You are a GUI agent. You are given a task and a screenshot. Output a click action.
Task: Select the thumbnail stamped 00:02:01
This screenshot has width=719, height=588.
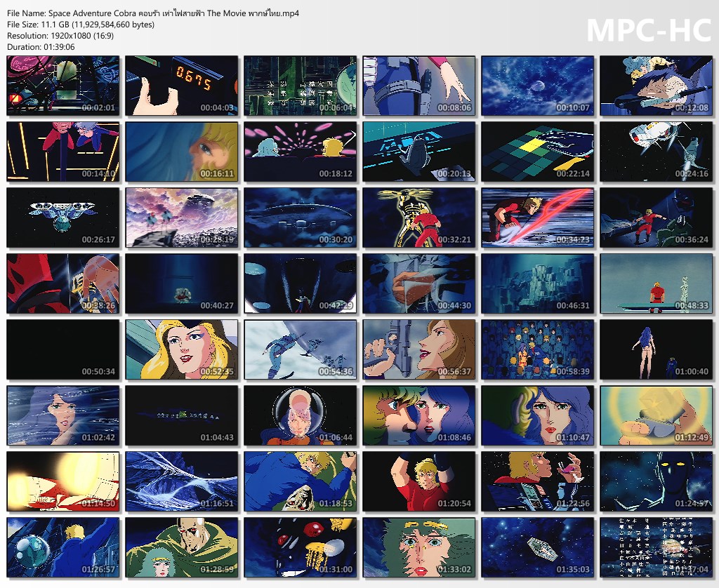[x=63, y=86]
